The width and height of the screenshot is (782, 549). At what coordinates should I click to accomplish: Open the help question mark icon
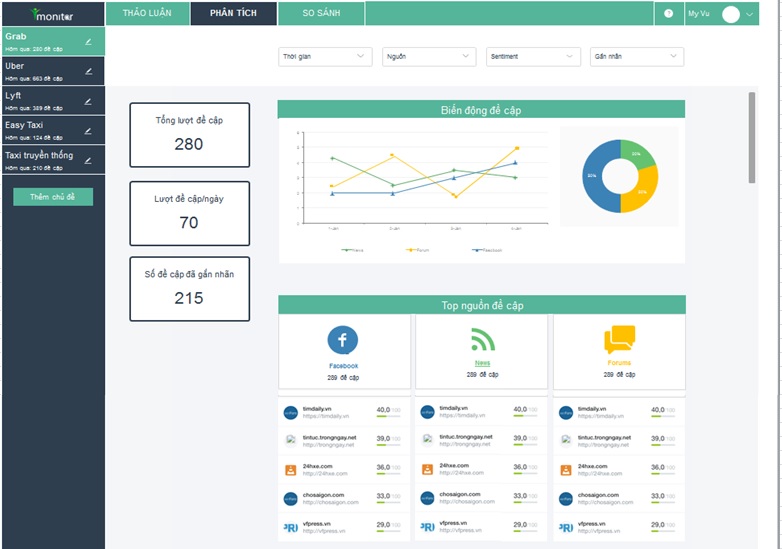click(x=668, y=13)
